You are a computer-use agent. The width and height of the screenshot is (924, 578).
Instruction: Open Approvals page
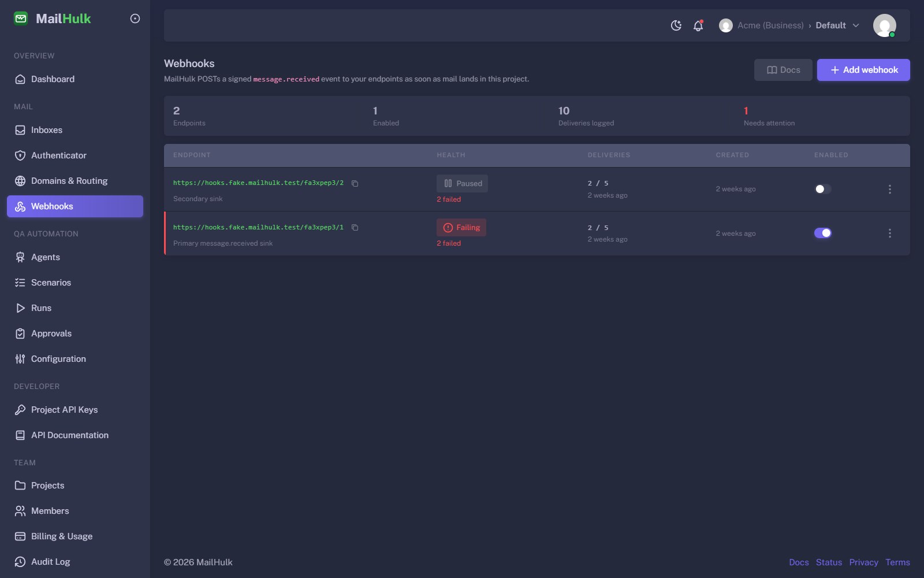pos(75,334)
